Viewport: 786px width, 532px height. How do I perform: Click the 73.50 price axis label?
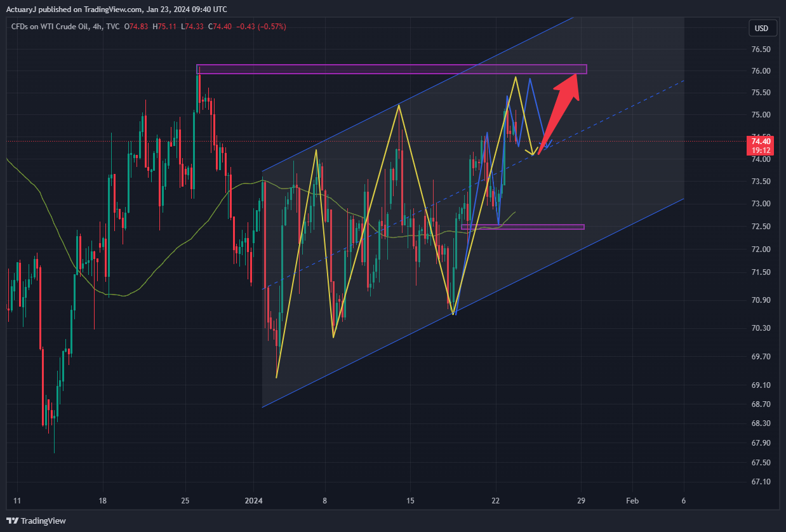tap(761, 182)
